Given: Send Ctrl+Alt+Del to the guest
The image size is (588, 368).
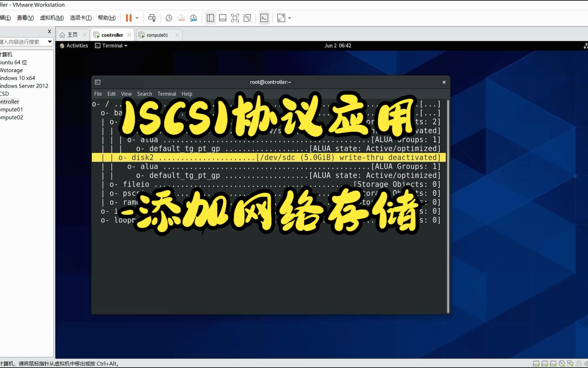Looking at the screenshot, I should pos(152,18).
